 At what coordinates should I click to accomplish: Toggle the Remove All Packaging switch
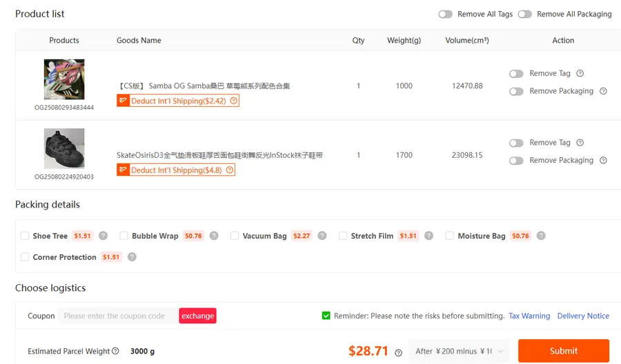pos(525,14)
